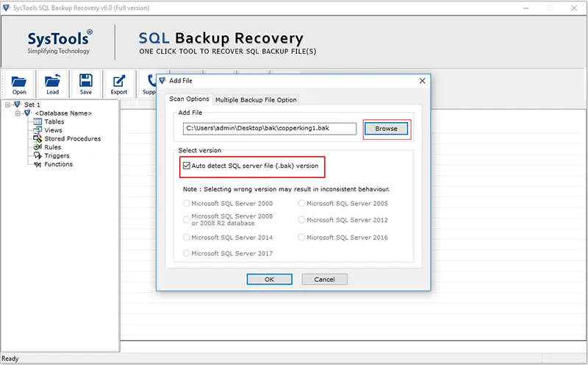Click the Database Name shield icon

pos(27,113)
